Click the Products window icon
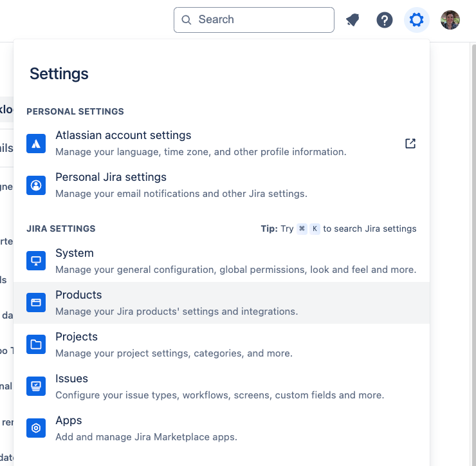 [36, 303]
